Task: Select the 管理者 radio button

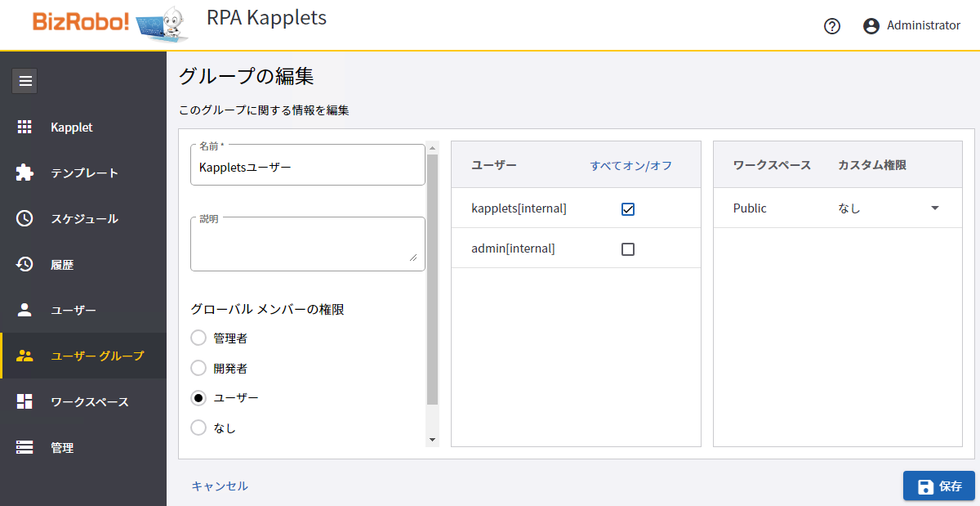Action: (x=198, y=338)
